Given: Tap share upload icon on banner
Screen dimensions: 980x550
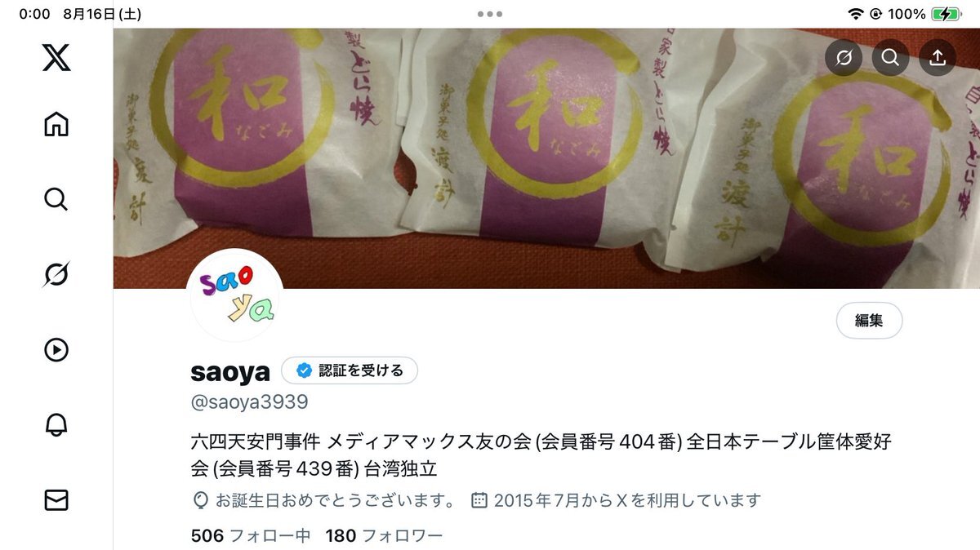Looking at the screenshot, I should coord(938,57).
